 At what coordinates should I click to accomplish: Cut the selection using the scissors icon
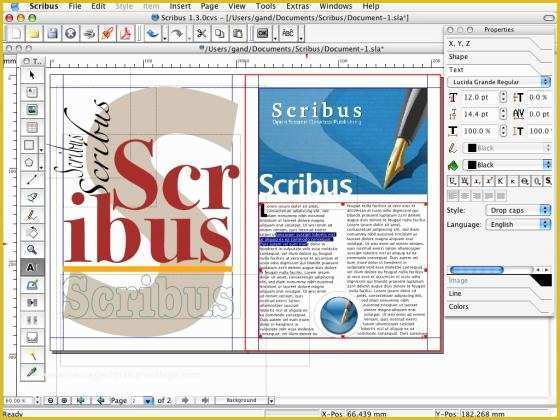201,34
